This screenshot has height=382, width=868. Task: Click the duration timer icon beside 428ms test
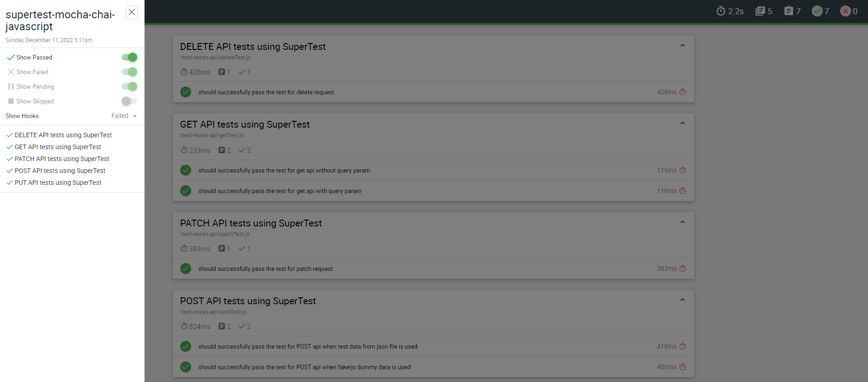(x=682, y=92)
